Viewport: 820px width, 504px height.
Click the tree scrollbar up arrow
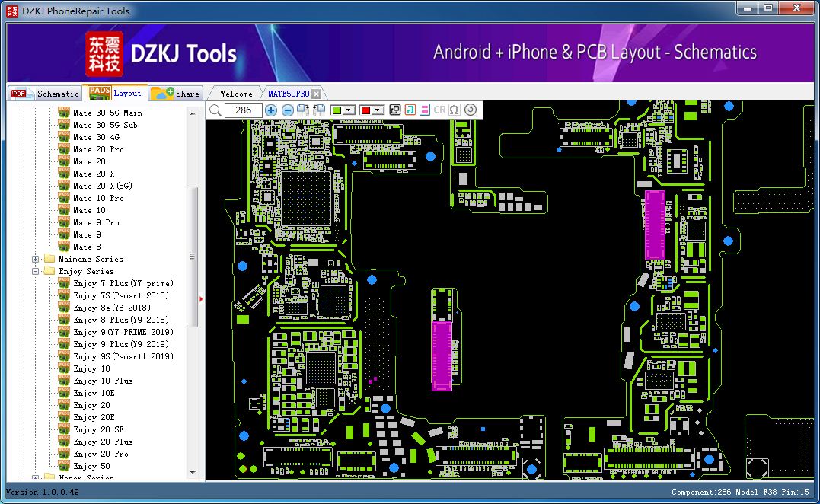click(x=193, y=113)
